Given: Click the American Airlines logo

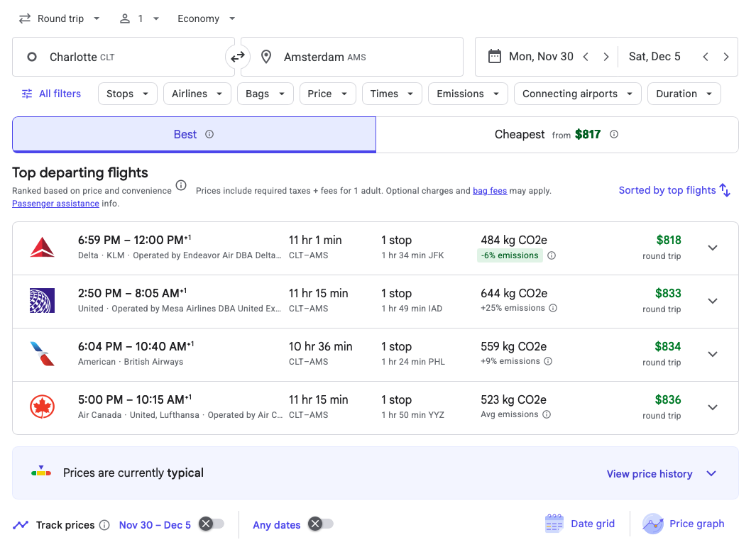Looking at the screenshot, I should pos(42,354).
